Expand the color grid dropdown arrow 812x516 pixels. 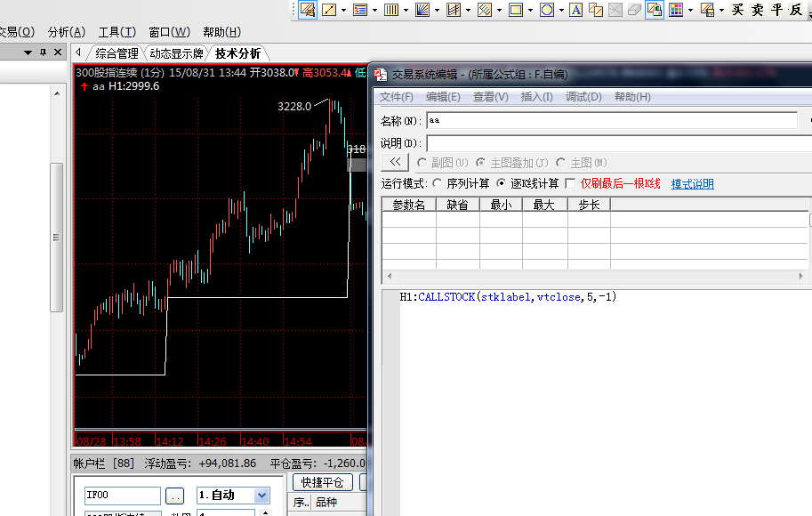coord(691,10)
